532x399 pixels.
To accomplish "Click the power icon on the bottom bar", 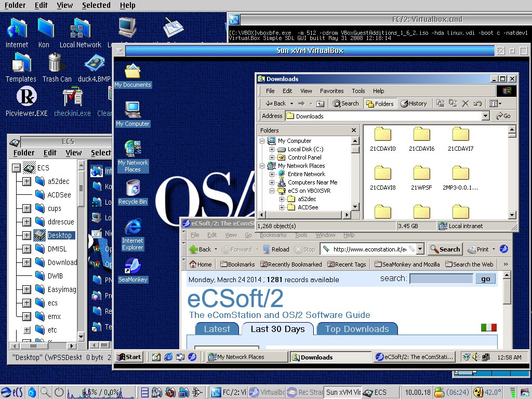I will [x=59, y=392].
